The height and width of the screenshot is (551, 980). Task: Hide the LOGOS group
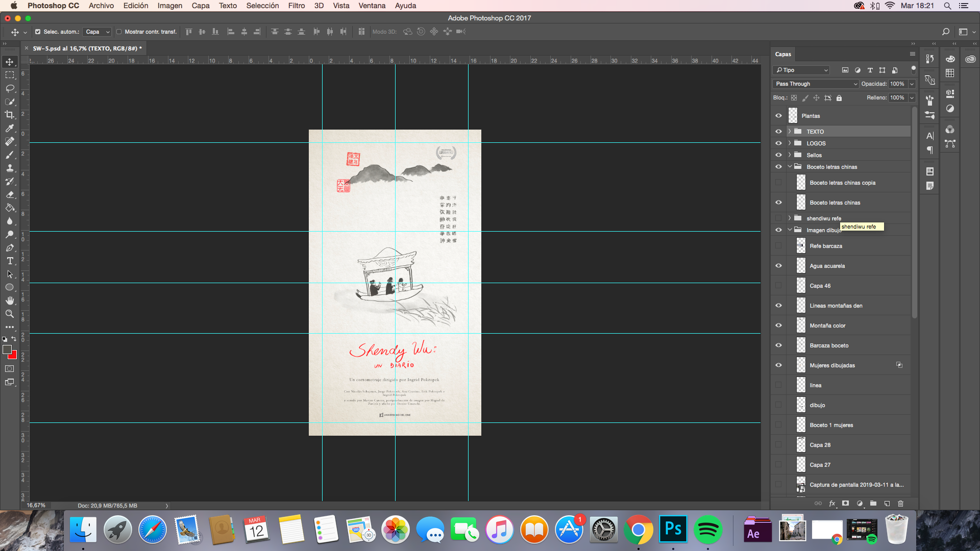[x=778, y=143]
